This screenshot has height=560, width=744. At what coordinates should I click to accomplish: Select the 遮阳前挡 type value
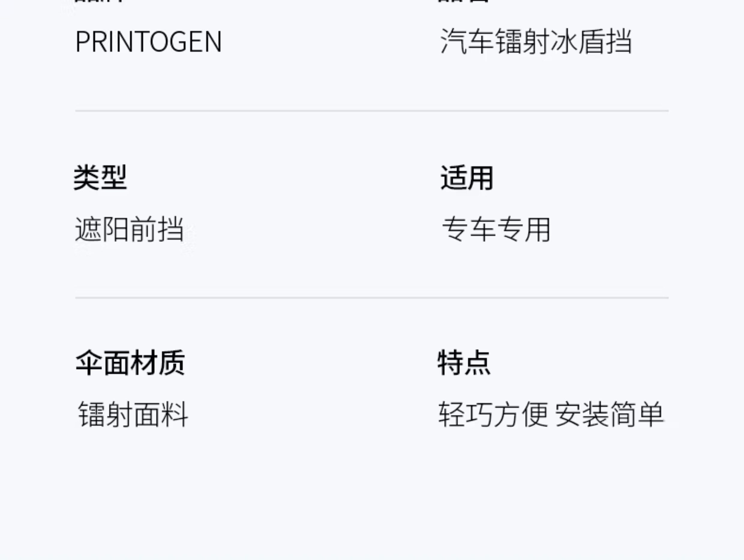point(129,229)
